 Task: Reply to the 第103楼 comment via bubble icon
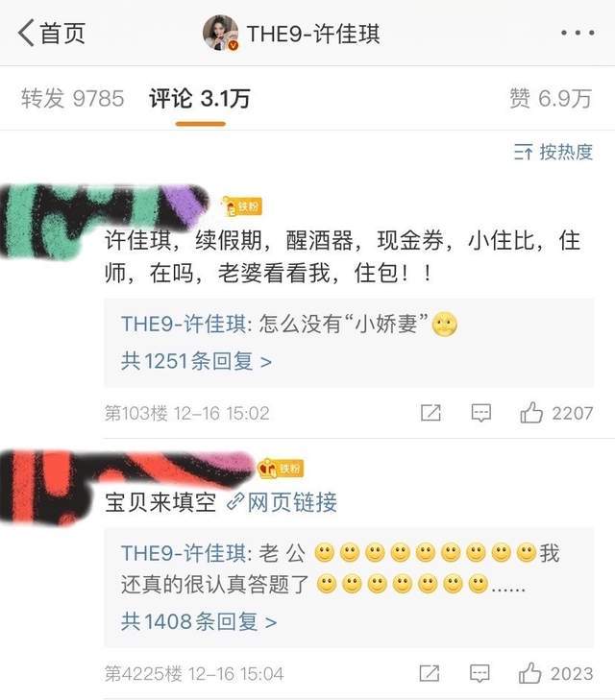(481, 413)
